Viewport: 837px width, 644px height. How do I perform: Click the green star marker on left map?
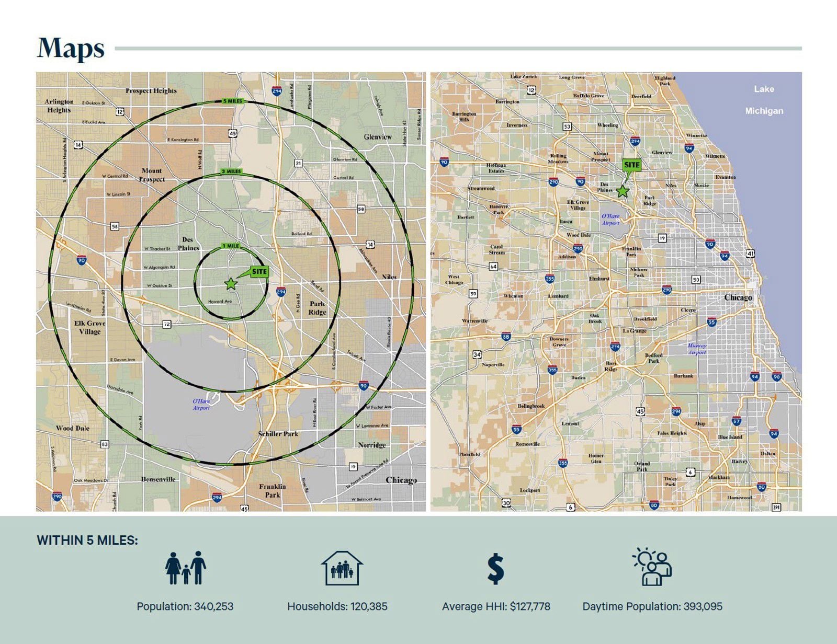click(x=231, y=284)
